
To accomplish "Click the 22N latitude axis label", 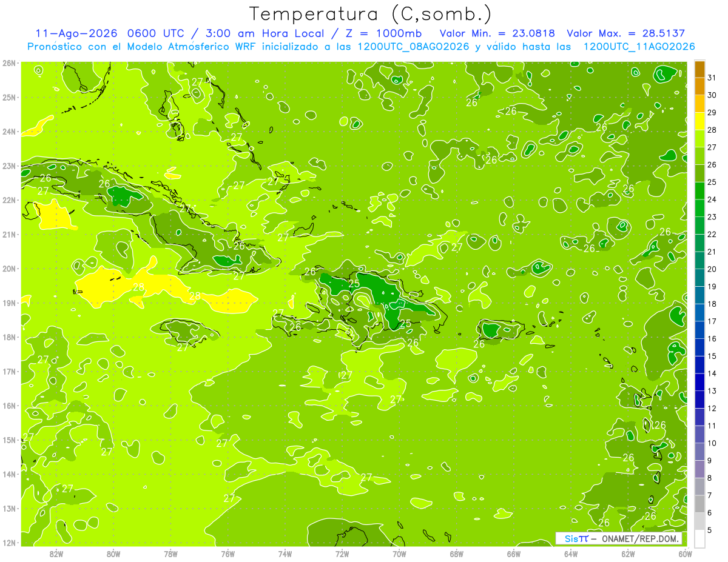I will coord(9,200).
